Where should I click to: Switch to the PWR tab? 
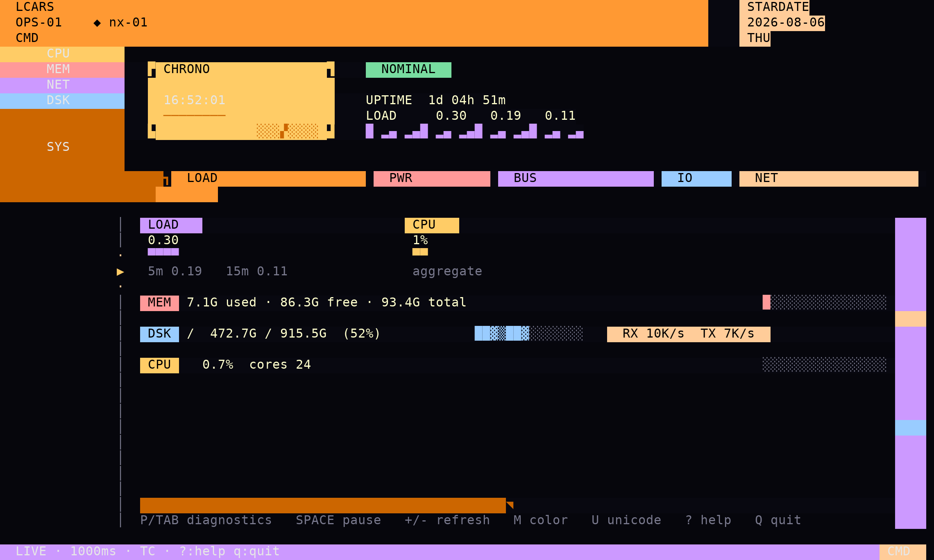pyautogui.click(x=432, y=178)
